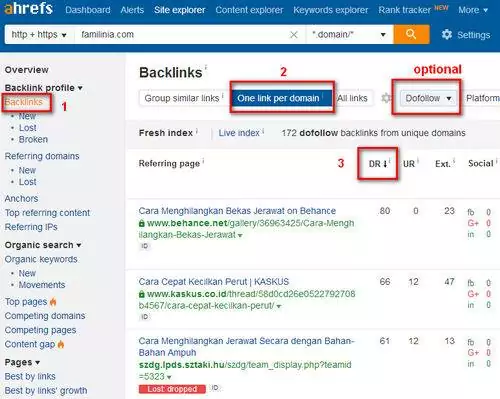Open Best by links' growth in sidebar

click(x=46, y=390)
